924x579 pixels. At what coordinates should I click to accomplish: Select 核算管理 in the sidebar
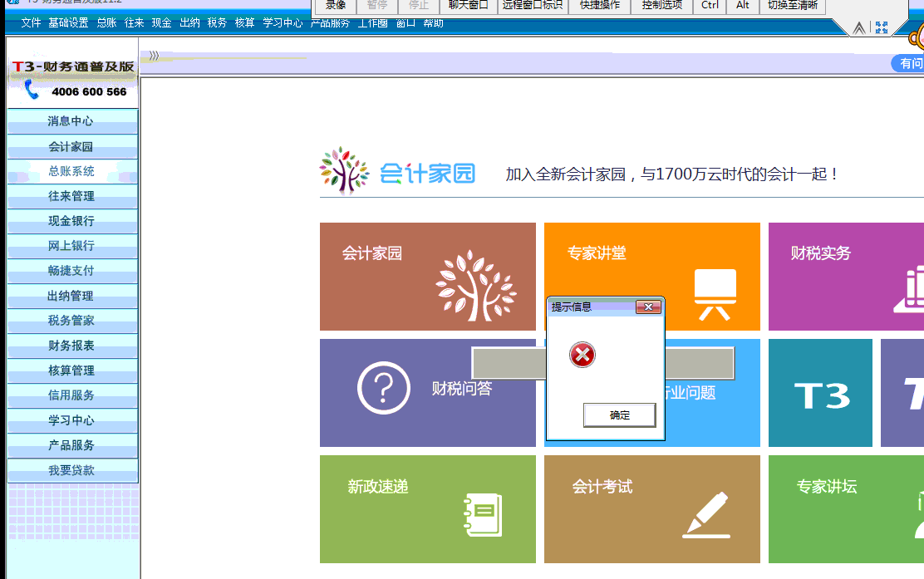click(72, 370)
